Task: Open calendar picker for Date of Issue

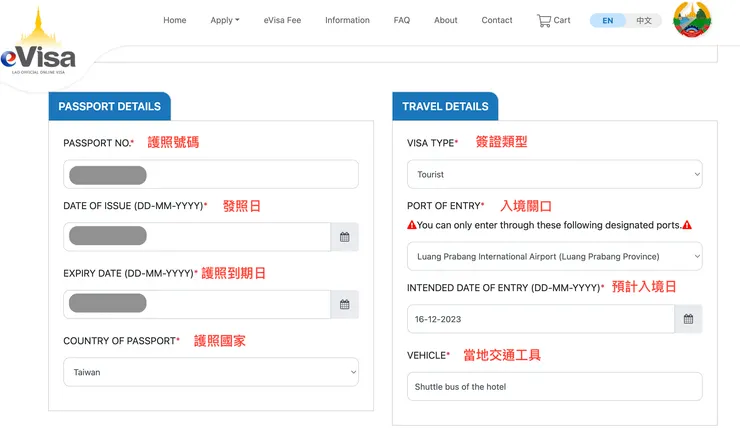Action: 345,237
